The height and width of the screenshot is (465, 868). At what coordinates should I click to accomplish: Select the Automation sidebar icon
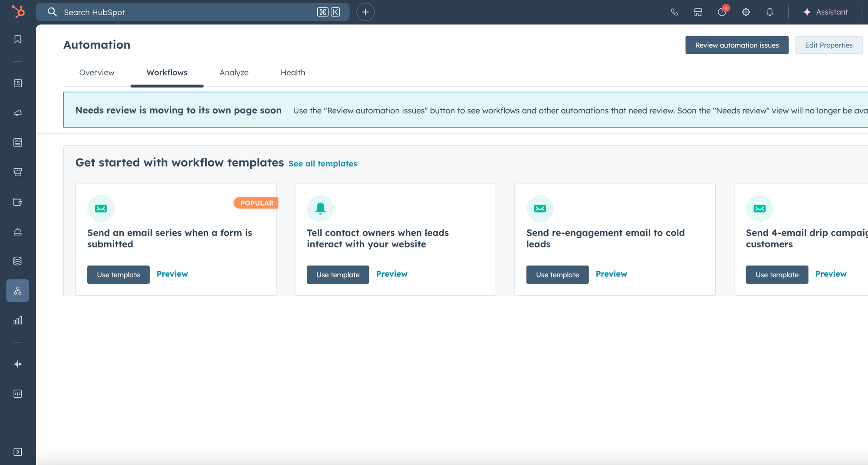[x=18, y=291]
